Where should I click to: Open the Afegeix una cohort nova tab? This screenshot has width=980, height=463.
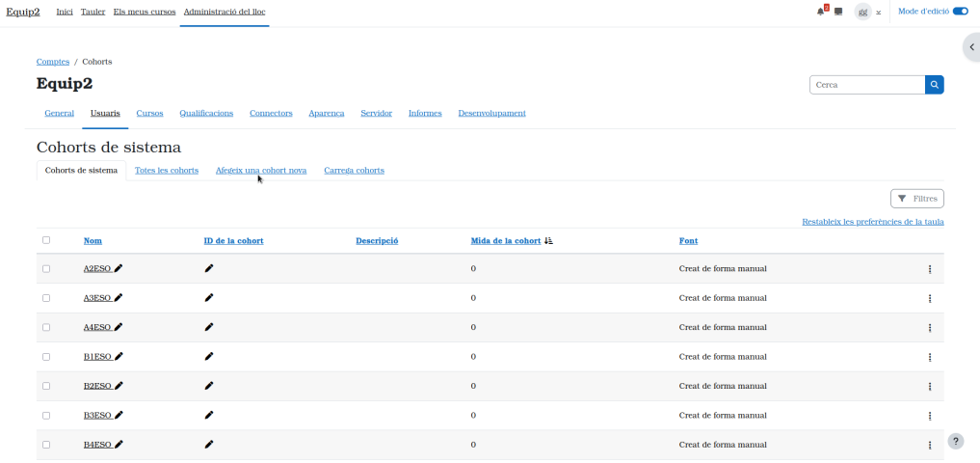261,170
